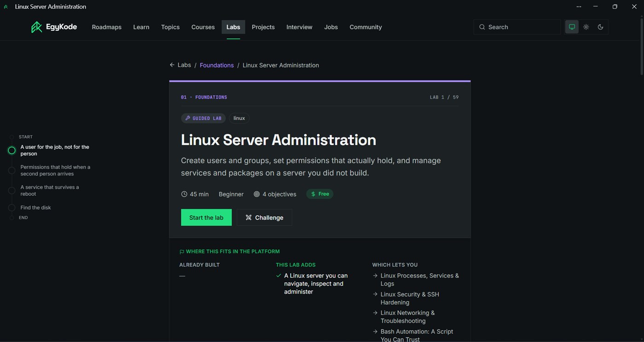This screenshot has width=644, height=342.
Task: Switch to light theme with sun icon
Action: click(x=586, y=27)
